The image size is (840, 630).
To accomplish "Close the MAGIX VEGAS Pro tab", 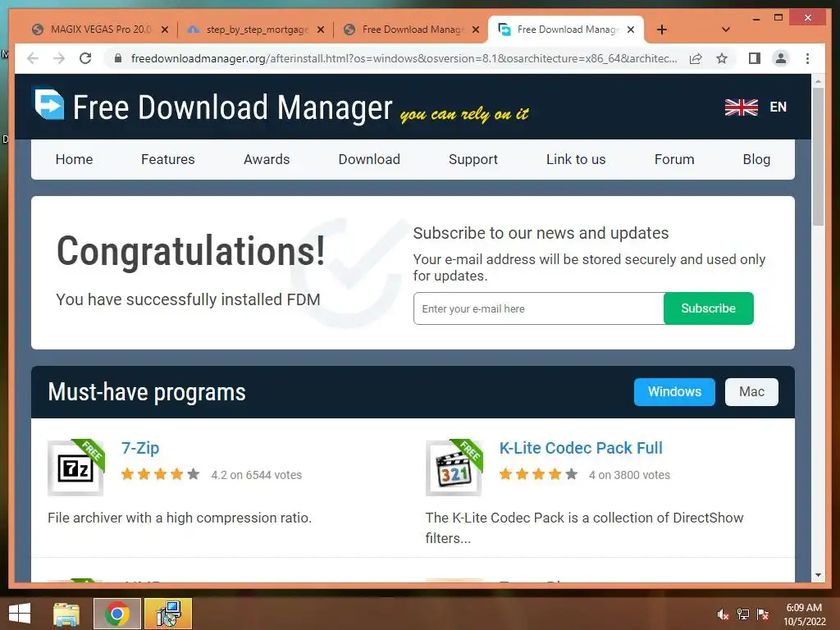I will pyautogui.click(x=165, y=30).
